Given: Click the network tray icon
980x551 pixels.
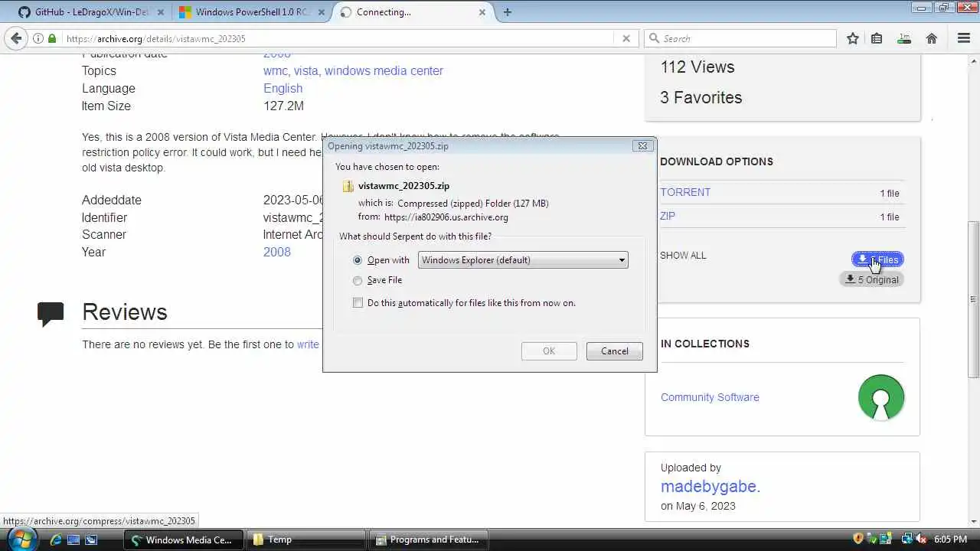Looking at the screenshot, I should [x=907, y=540].
